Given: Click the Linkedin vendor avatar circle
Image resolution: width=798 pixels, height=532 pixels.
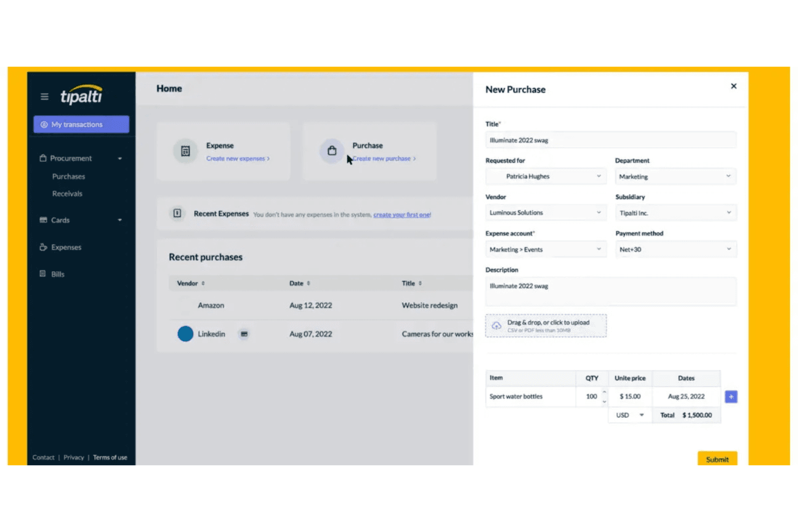Looking at the screenshot, I should tap(185, 334).
